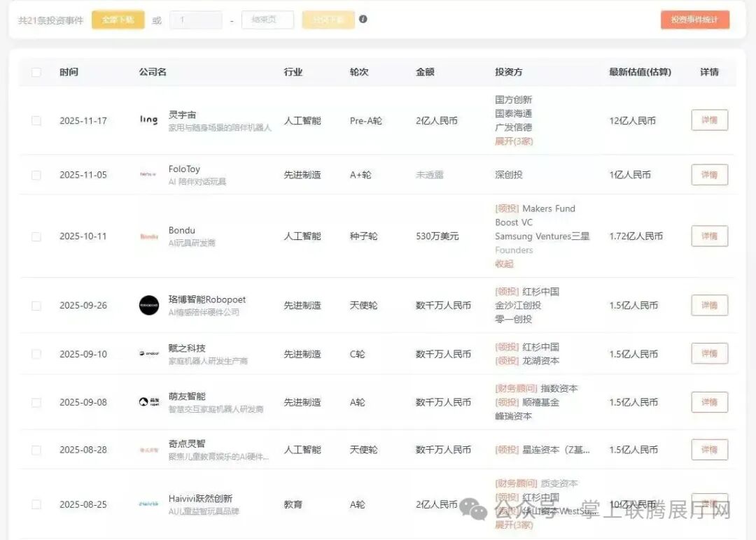Collapse investors with 收起 in the Bondu row
The width and height of the screenshot is (756, 540).
tap(504, 264)
